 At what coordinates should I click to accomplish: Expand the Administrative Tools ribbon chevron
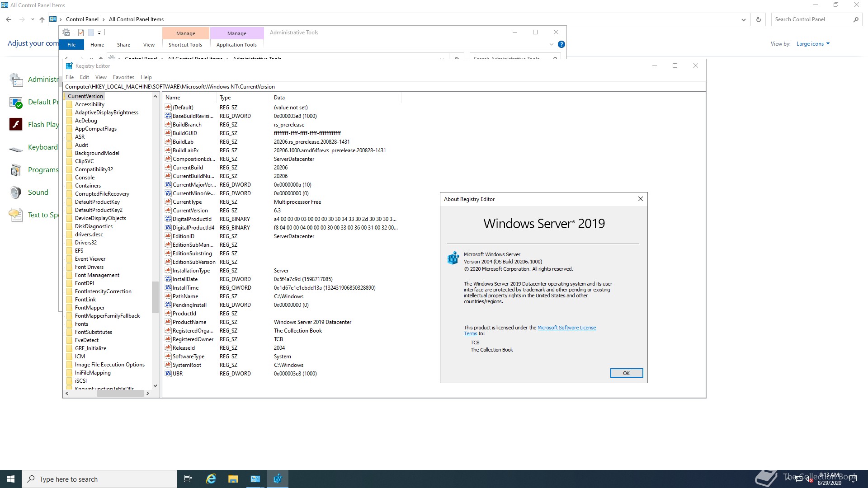(x=551, y=44)
